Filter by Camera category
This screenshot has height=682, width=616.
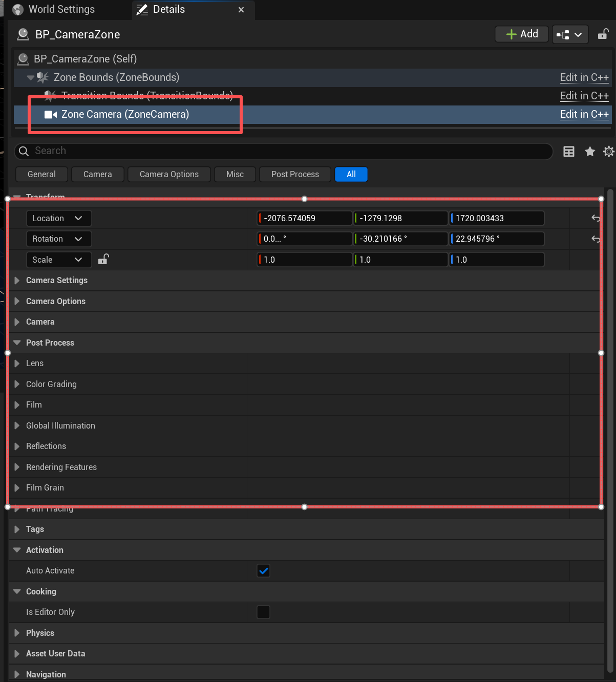(x=97, y=175)
